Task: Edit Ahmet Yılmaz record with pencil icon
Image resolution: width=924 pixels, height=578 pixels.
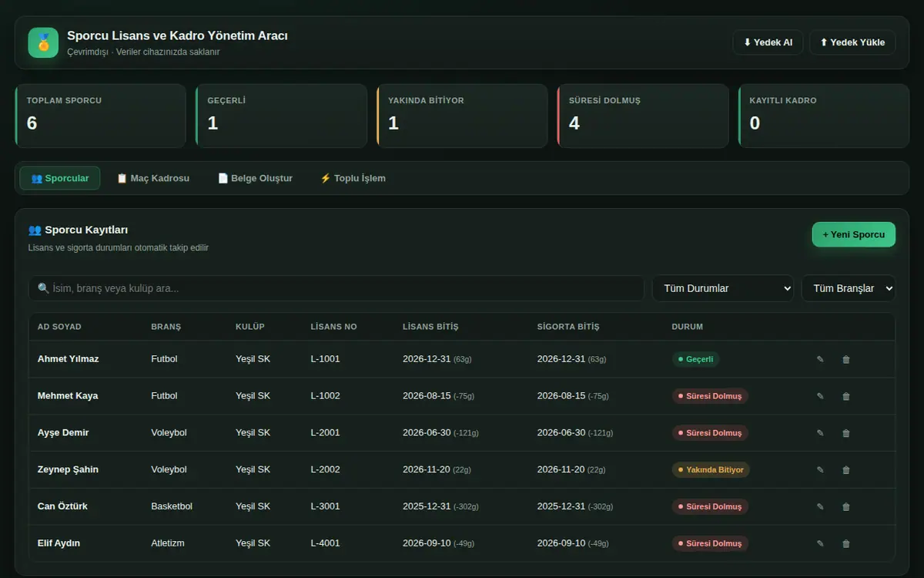Action: 820,359
